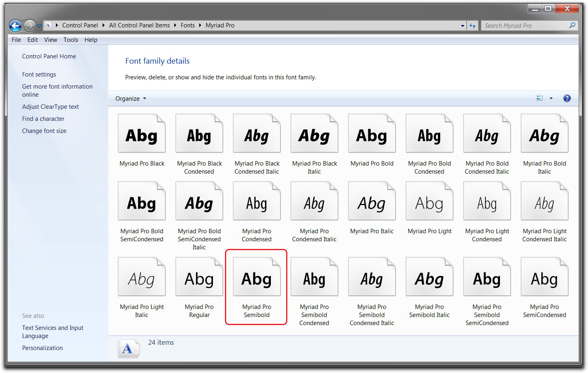This screenshot has height=373, width=588.
Task: Select Myriad Pro Condensed Italic font icon
Action: coord(314,201)
